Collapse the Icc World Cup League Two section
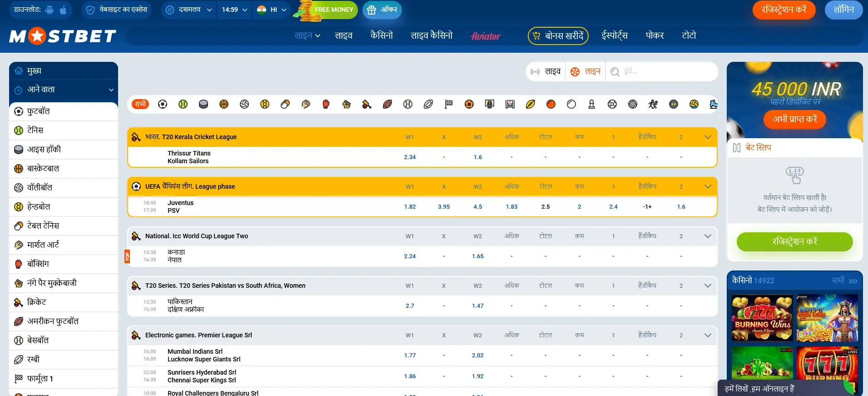Image resolution: width=868 pixels, height=396 pixels. 708,236
